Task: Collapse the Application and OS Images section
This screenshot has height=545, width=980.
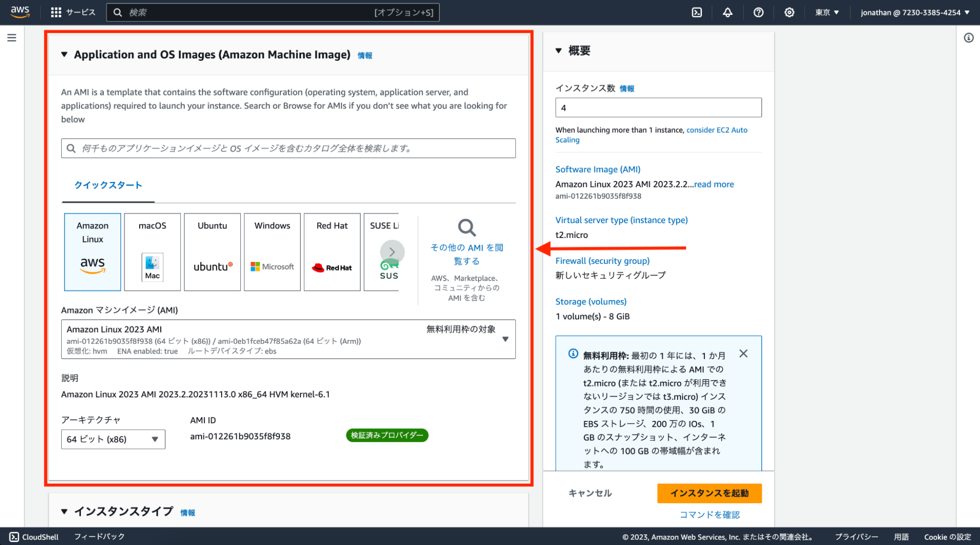Action: pos(64,54)
